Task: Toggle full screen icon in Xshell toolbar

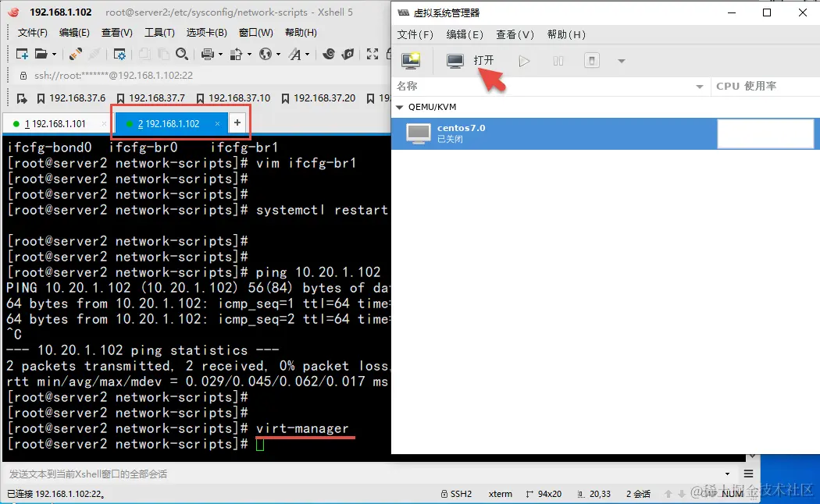Action: coord(373,54)
